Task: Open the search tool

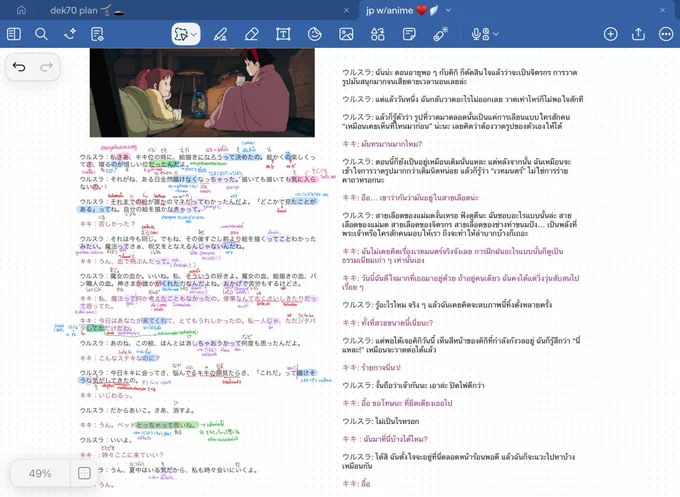Action: point(41,34)
